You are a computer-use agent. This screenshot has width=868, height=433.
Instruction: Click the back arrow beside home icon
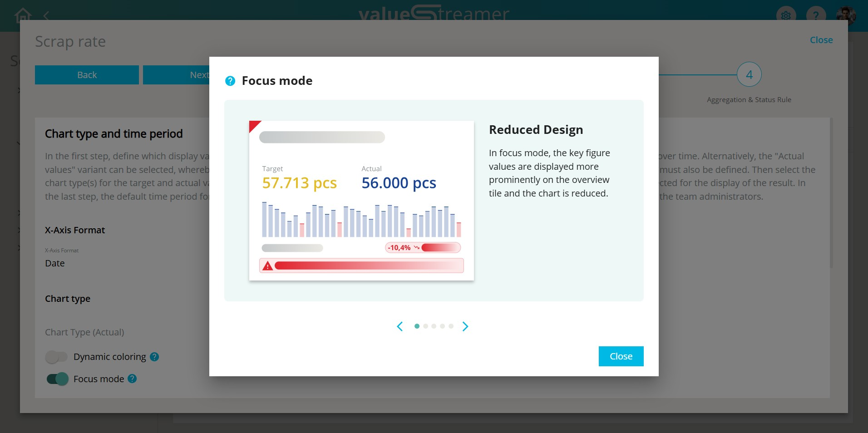46,15
